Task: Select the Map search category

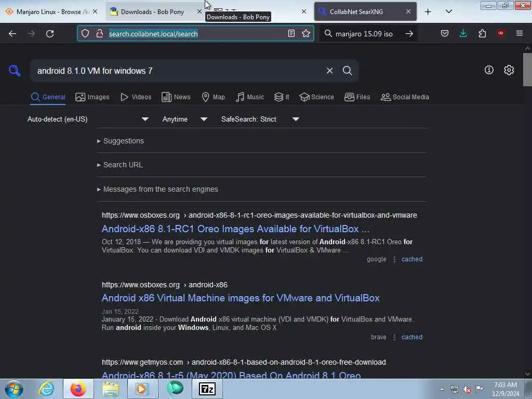Action: click(x=213, y=97)
